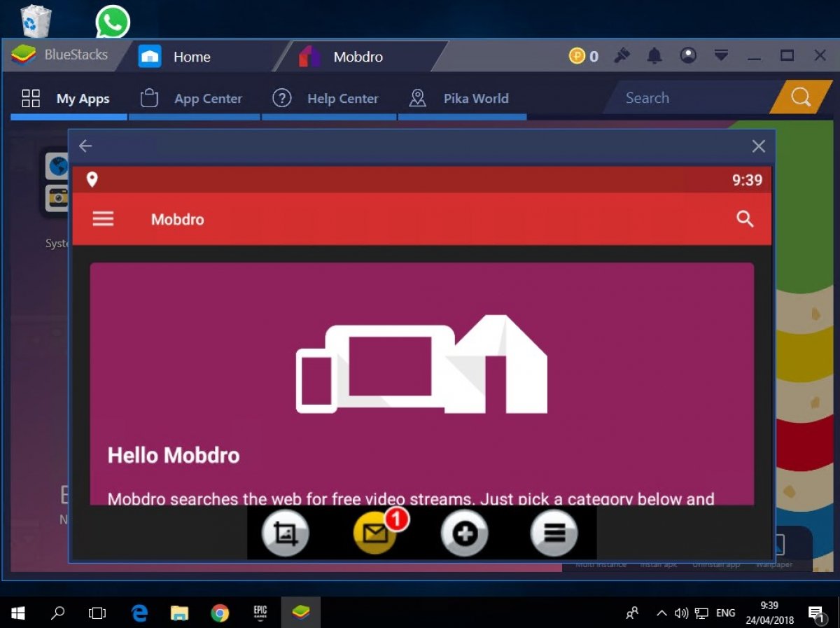840x628 pixels.
Task: Tap the search magnifier in Mobdro's red header
Action: click(x=745, y=219)
